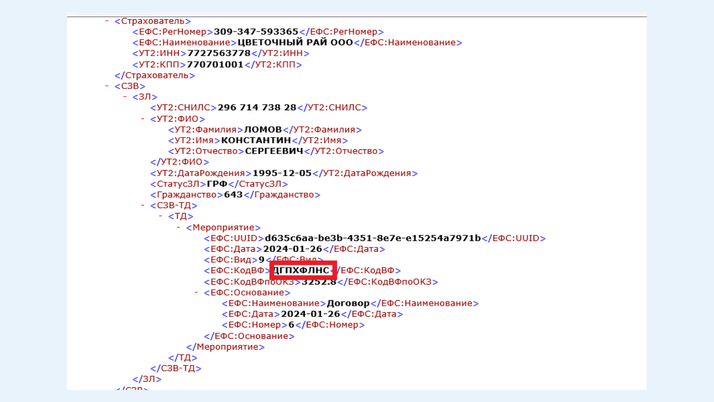Click the closing /СЗВ-ТД tag

point(176,368)
